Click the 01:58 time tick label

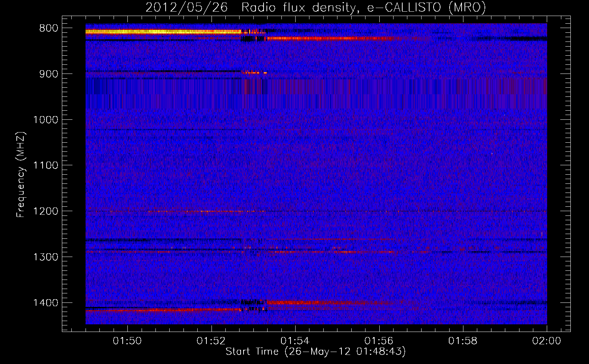tap(463, 341)
